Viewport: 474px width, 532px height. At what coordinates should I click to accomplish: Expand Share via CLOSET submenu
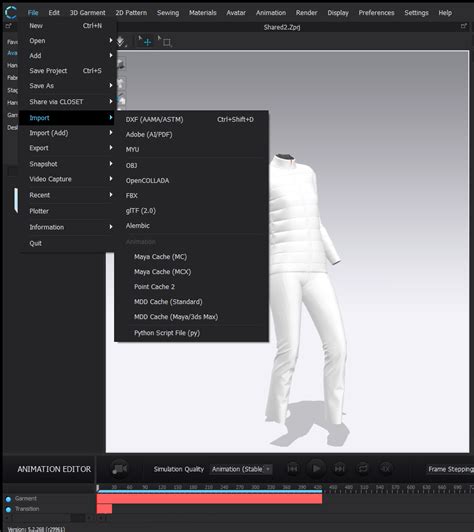coord(68,102)
